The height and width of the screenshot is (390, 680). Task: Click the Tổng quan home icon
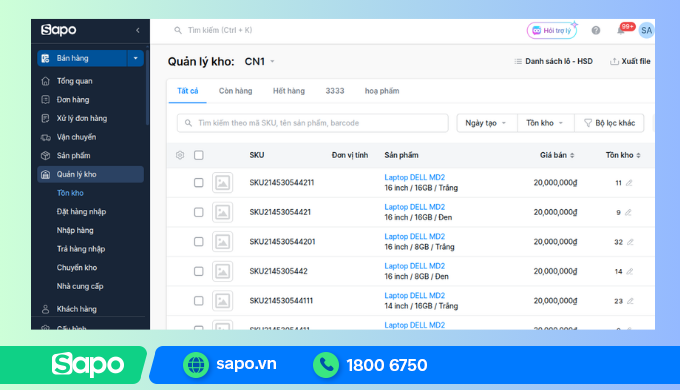[45, 81]
